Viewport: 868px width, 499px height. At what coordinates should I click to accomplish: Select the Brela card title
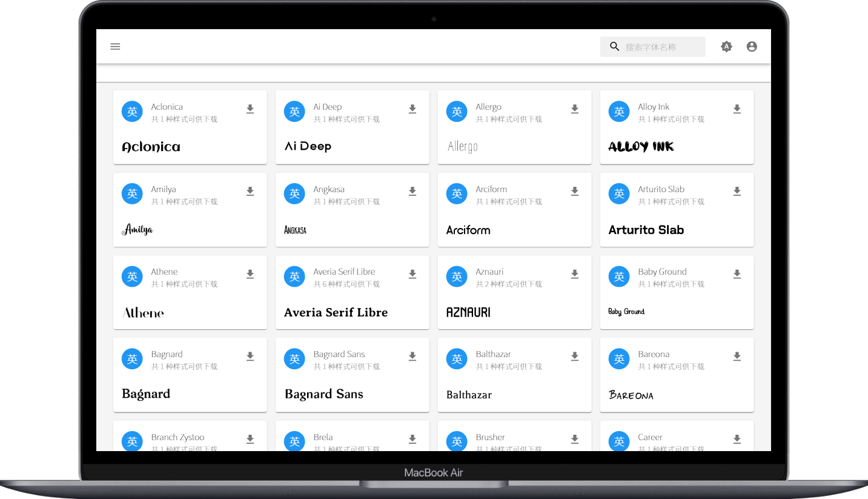pos(323,437)
